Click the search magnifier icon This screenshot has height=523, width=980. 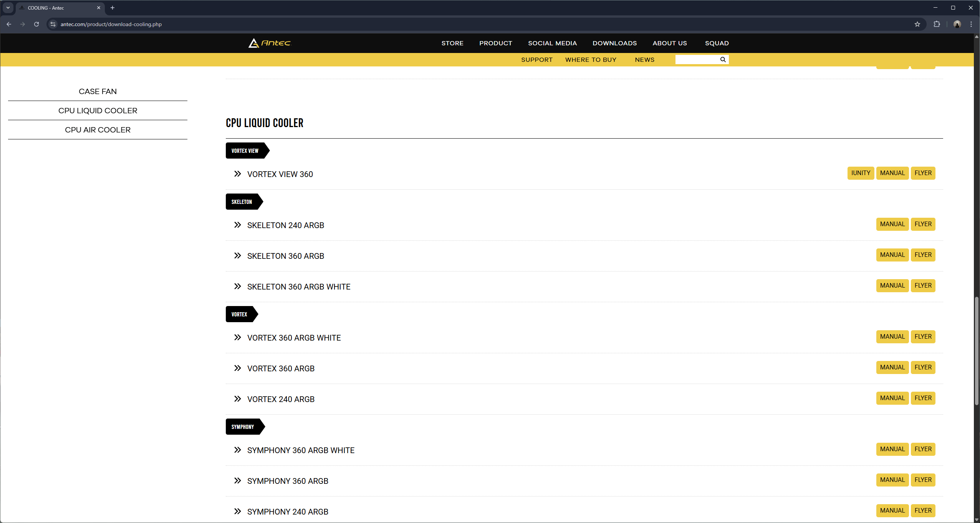pyautogui.click(x=723, y=60)
